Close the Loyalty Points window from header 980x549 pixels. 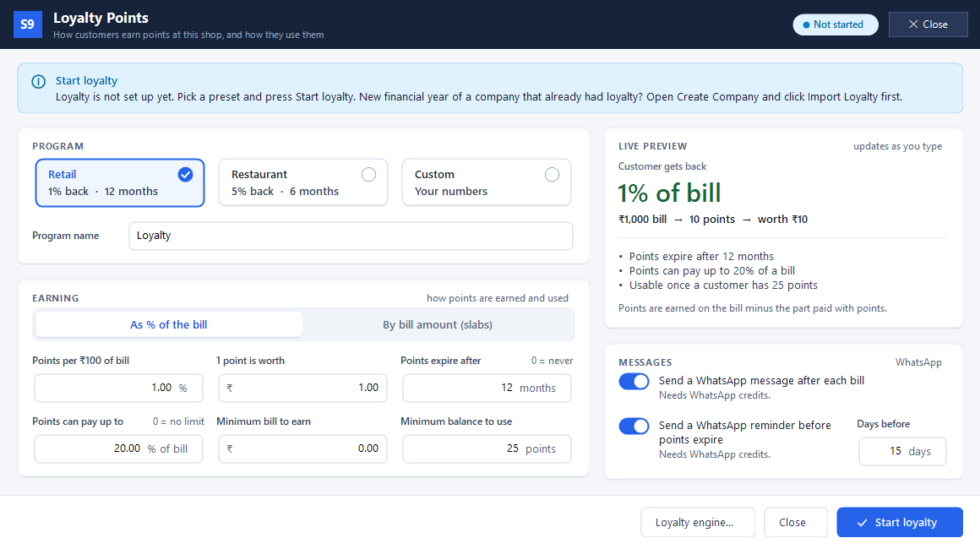(x=928, y=24)
